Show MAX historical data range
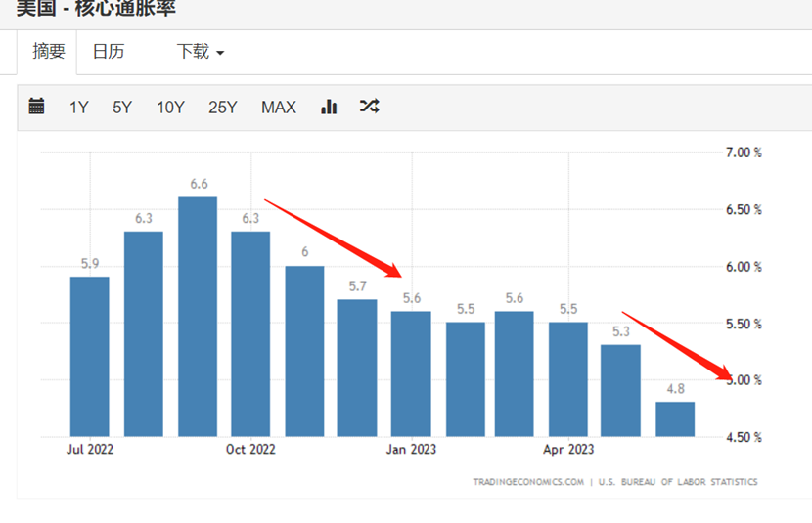This screenshot has height=523, width=812. 278,108
